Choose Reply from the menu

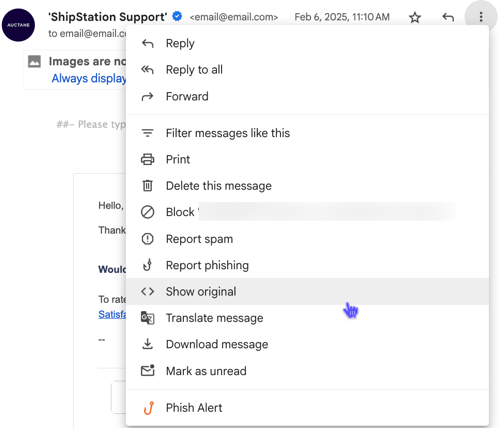tap(307, 43)
